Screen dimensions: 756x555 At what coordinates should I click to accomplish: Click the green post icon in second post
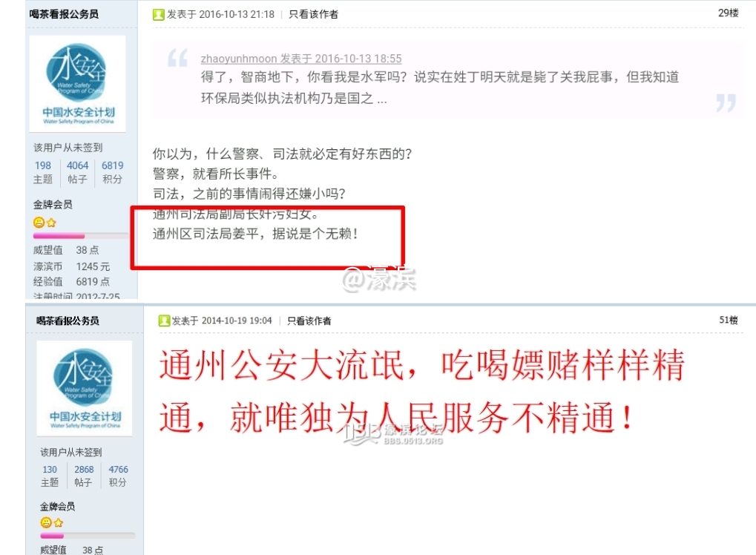[x=164, y=321]
